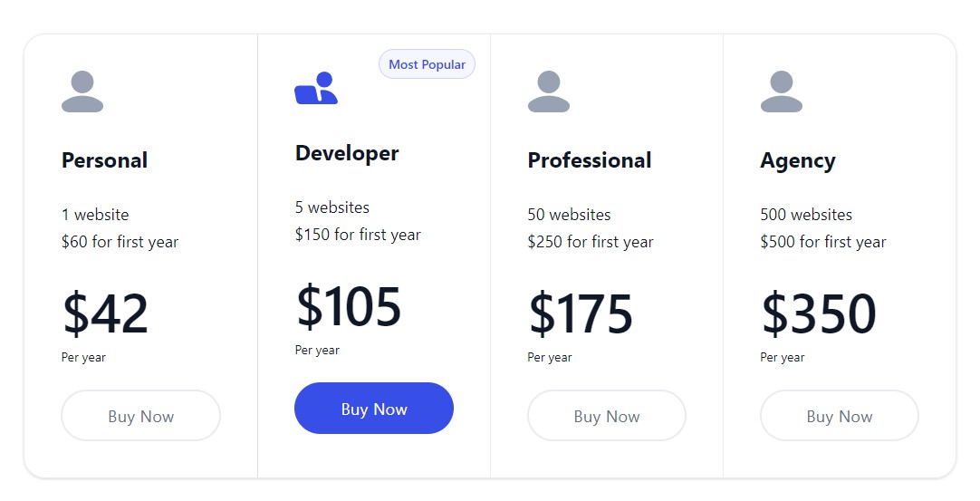Buy the Developer plan now
The width and height of the screenshot is (980, 501).
[374, 409]
